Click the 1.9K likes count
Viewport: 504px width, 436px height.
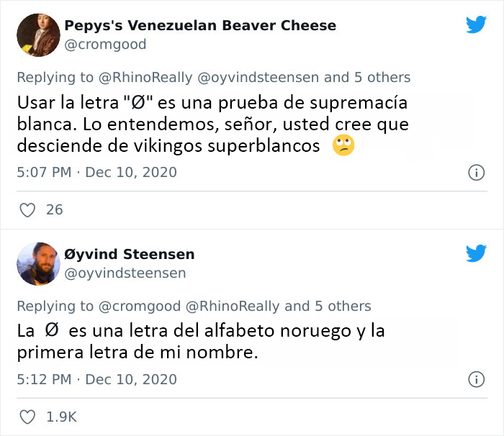pyautogui.click(x=60, y=417)
